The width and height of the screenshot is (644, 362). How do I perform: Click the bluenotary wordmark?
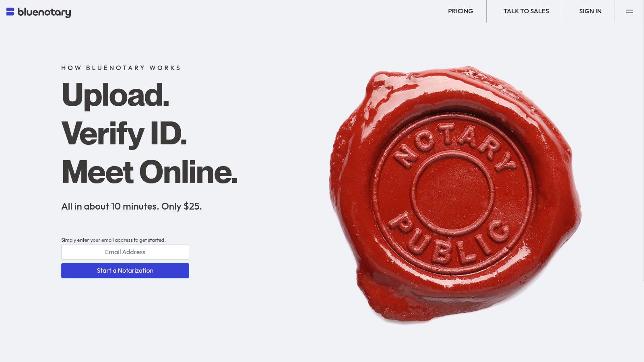(x=44, y=12)
